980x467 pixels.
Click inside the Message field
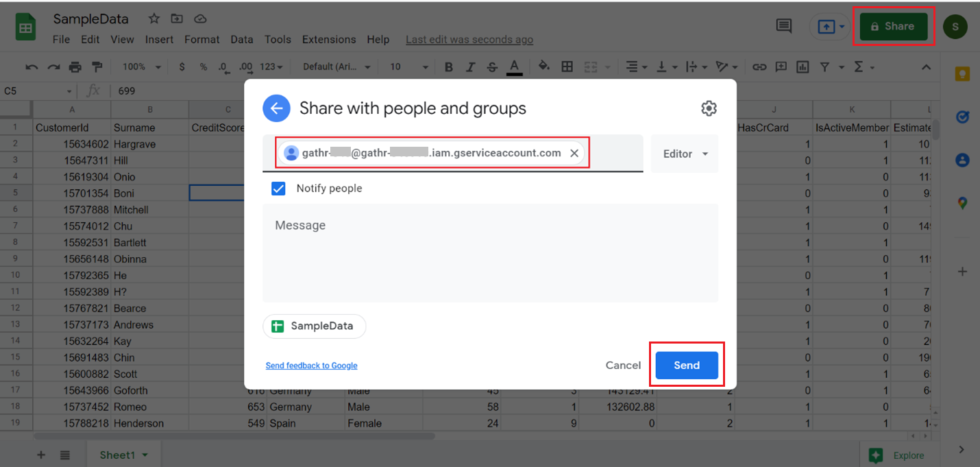[x=491, y=252]
